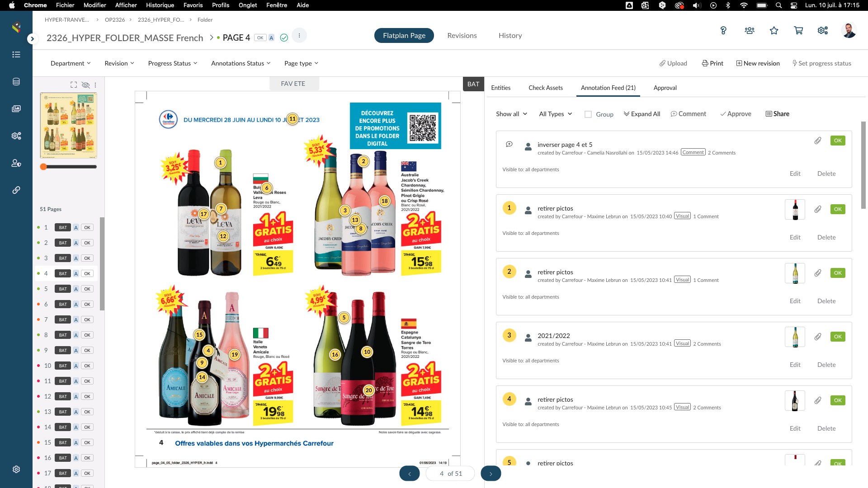Click New revision button
Screen dimensions: 868x488
coord(758,63)
